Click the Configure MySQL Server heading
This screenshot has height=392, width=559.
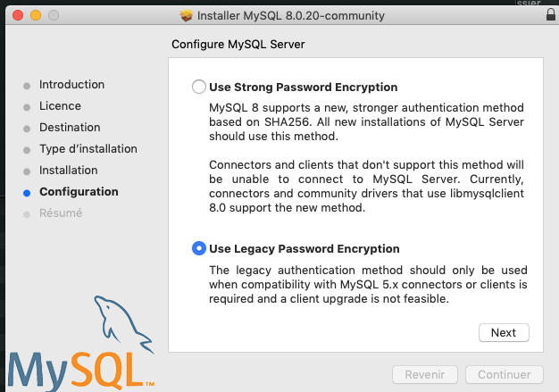click(245, 44)
